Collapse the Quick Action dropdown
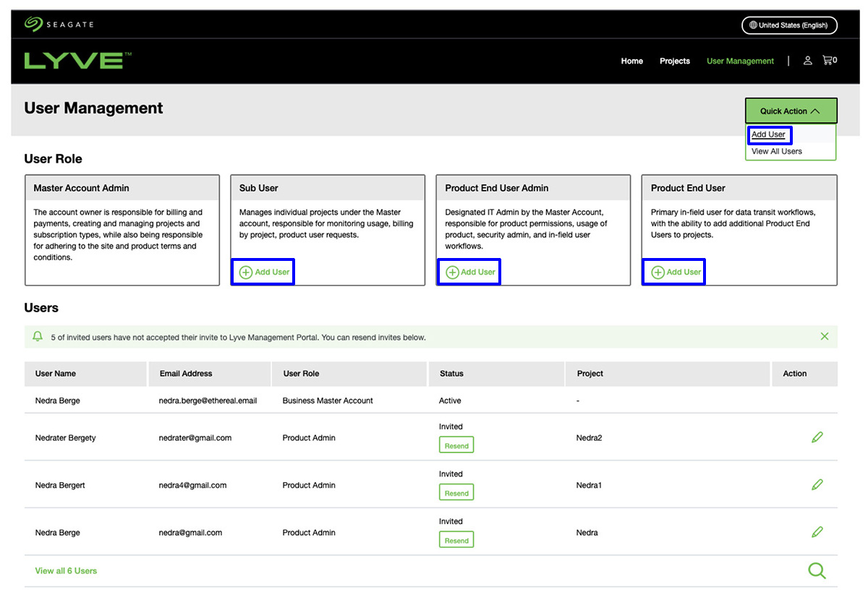Viewport: 868px width, 610px height. coord(791,111)
